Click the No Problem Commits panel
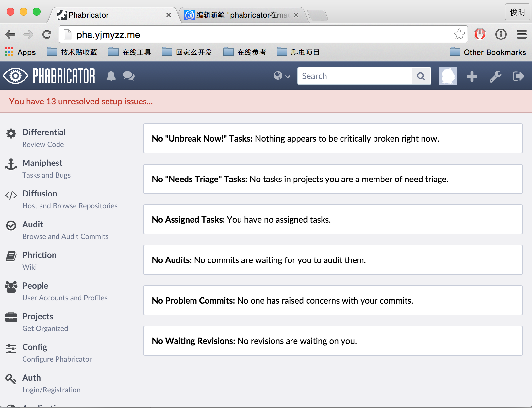The height and width of the screenshot is (408, 532). pos(333,300)
